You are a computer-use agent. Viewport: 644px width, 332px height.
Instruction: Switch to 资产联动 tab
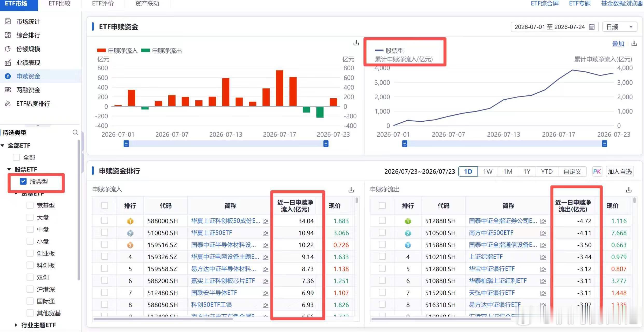coord(147,4)
